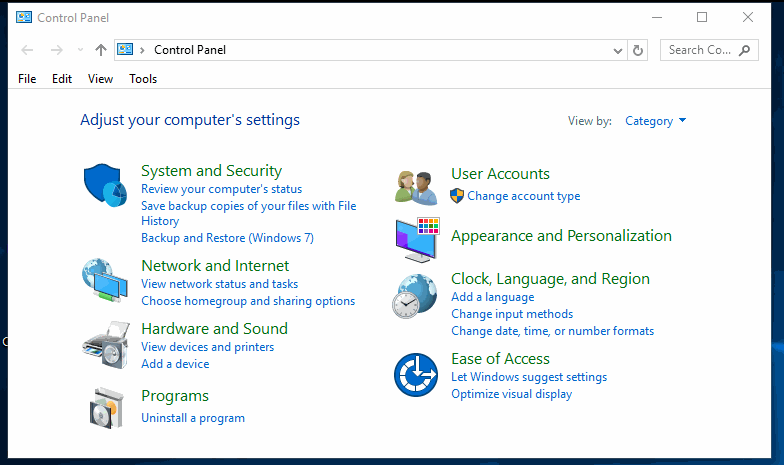The image size is (784, 465).
Task: Go up one level with the up arrow
Action: click(x=101, y=50)
